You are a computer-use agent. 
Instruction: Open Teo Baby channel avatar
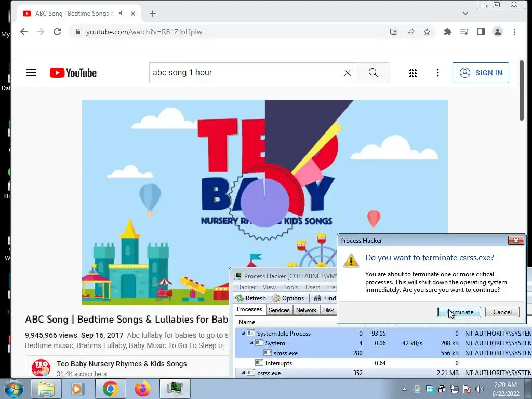click(x=41, y=368)
